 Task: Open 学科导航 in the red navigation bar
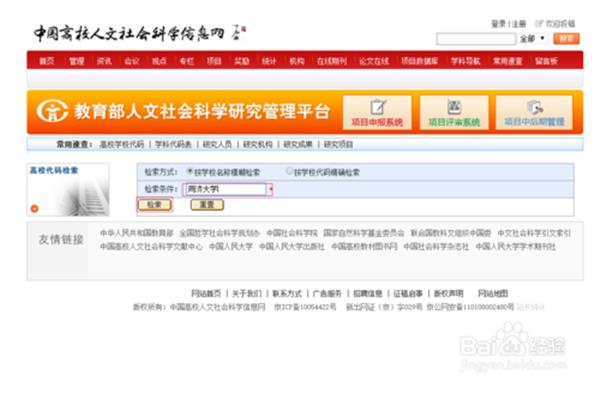[x=465, y=61]
